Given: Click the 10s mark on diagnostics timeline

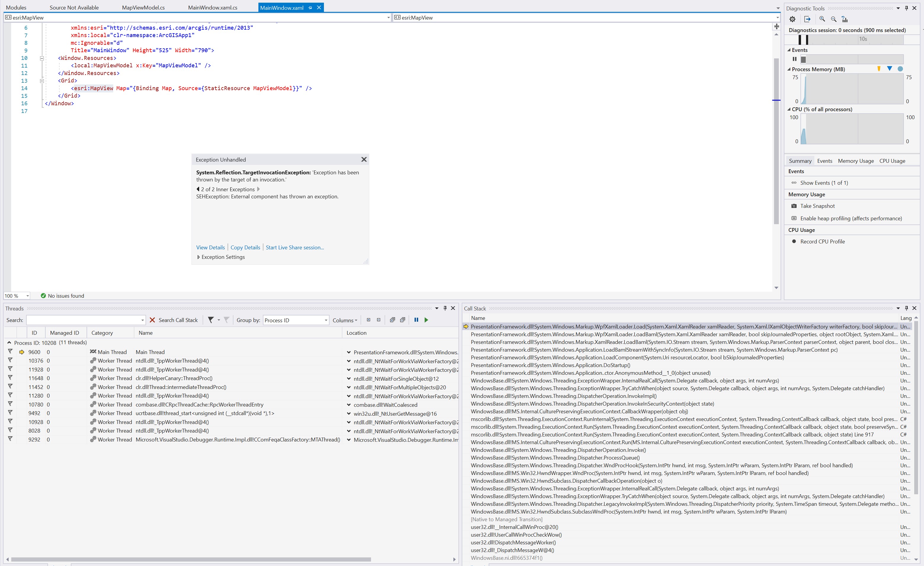Looking at the screenshot, I should pyautogui.click(x=863, y=39).
